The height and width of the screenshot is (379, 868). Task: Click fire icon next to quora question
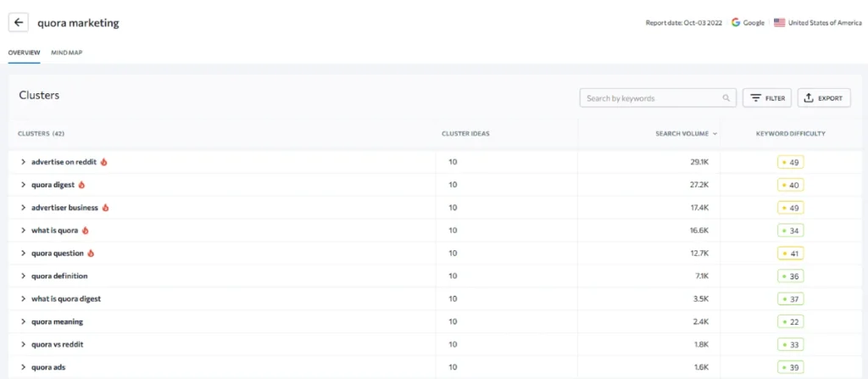tap(91, 254)
